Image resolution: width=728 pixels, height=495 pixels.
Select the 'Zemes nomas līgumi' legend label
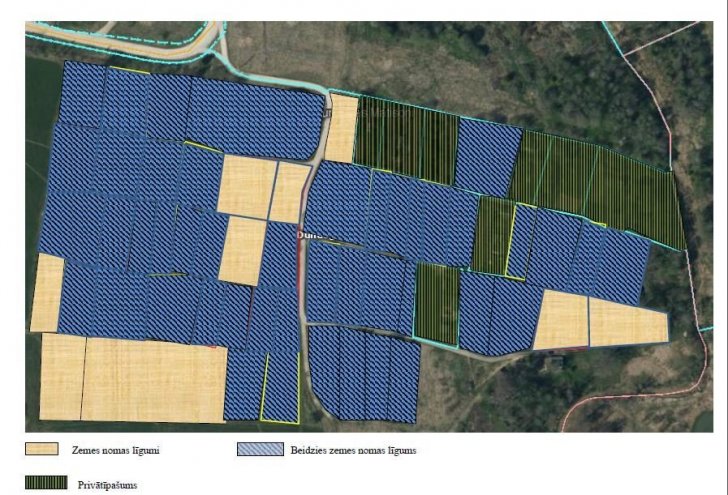point(116,450)
